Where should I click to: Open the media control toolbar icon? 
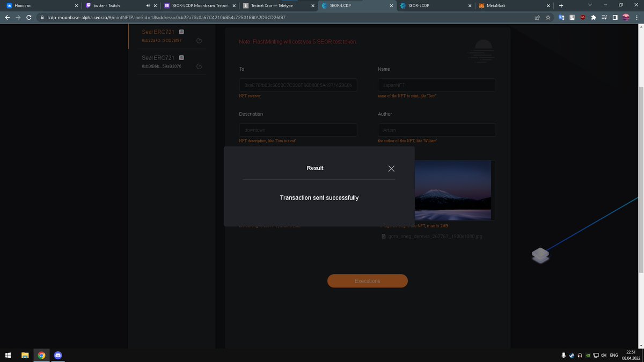tap(604, 17)
